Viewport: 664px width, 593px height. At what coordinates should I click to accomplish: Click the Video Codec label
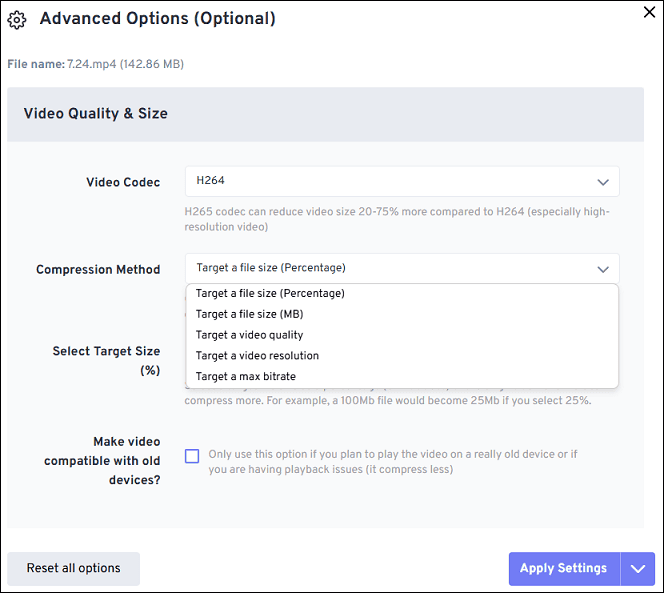(123, 182)
